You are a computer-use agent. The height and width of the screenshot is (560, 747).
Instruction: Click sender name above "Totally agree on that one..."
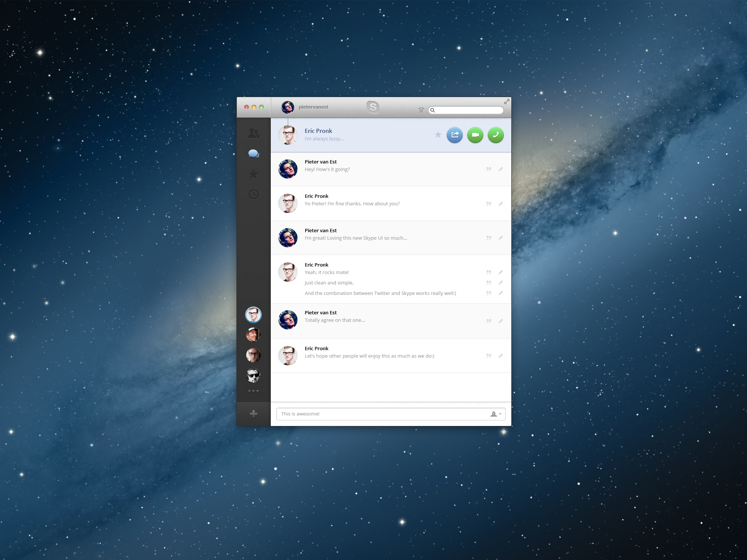pos(320,312)
